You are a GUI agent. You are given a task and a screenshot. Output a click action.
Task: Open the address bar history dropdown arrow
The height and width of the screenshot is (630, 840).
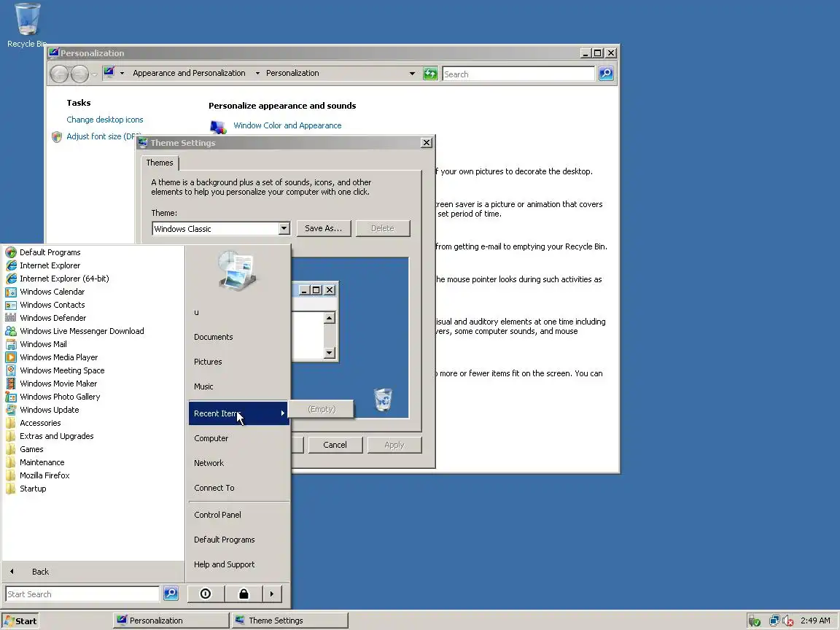[x=412, y=74]
